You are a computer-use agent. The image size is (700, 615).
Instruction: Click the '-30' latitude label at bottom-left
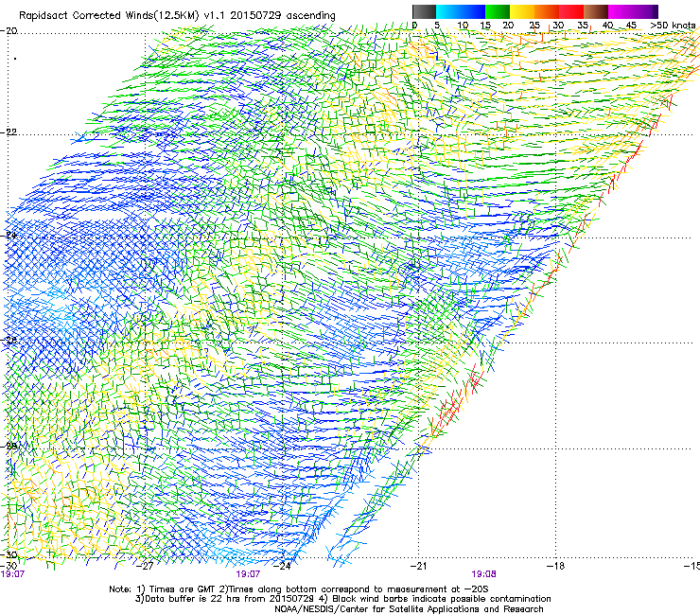[x=9, y=554]
